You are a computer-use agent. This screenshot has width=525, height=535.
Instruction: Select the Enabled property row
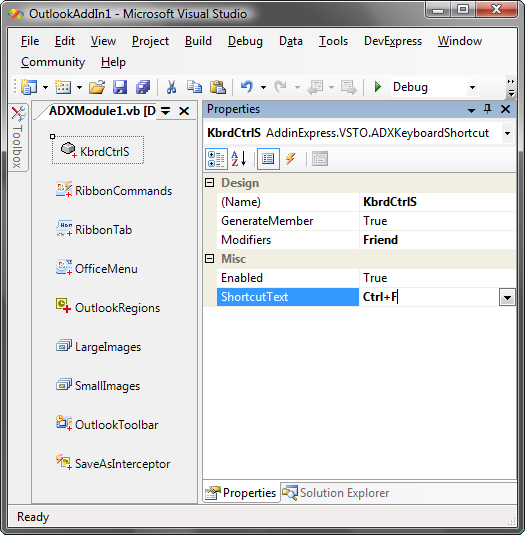366,278
